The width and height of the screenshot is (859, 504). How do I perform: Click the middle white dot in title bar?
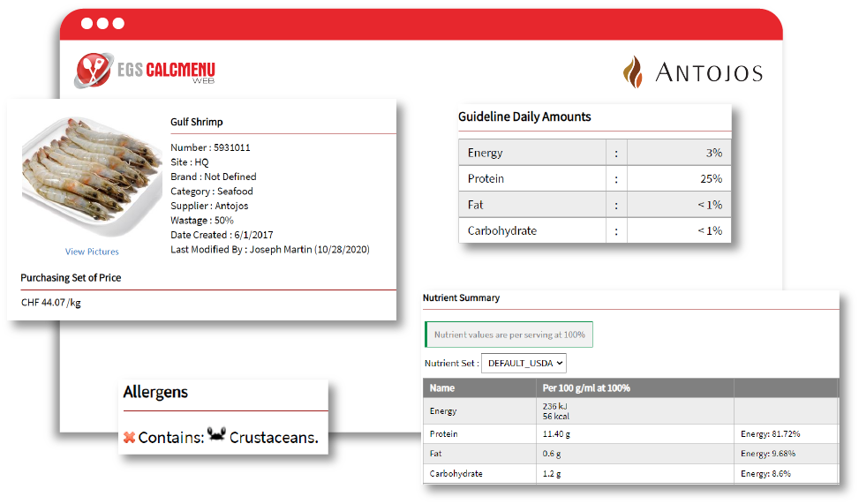coord(102,25)
